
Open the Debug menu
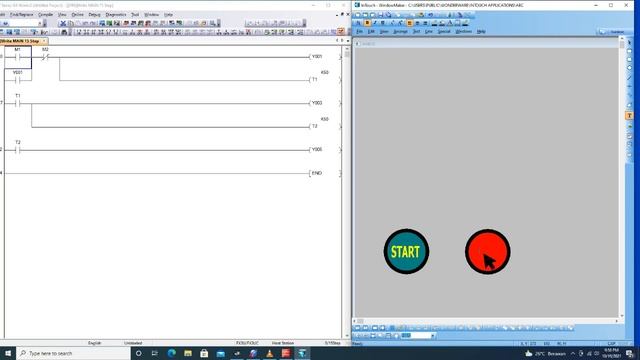coord(94,14)
